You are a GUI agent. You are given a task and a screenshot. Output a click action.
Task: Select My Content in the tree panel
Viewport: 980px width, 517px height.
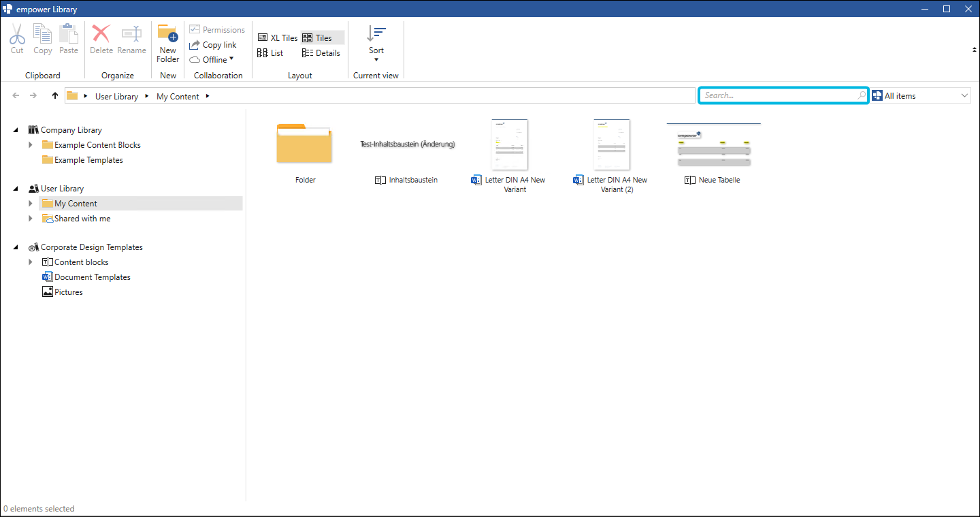(76, 204)
